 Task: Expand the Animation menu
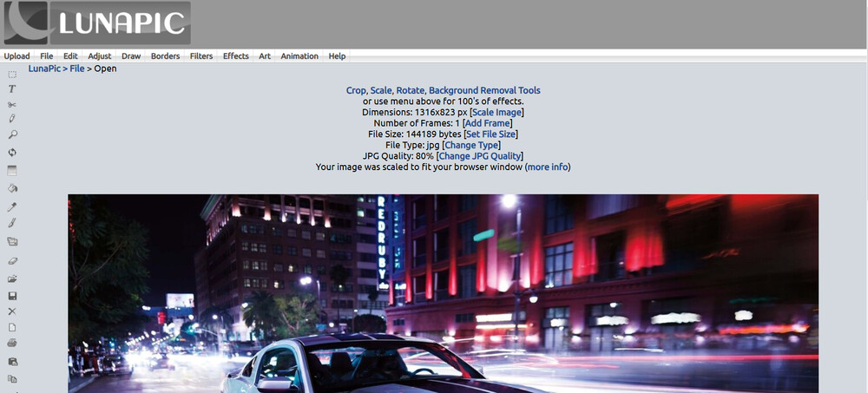tap(299, 56)
